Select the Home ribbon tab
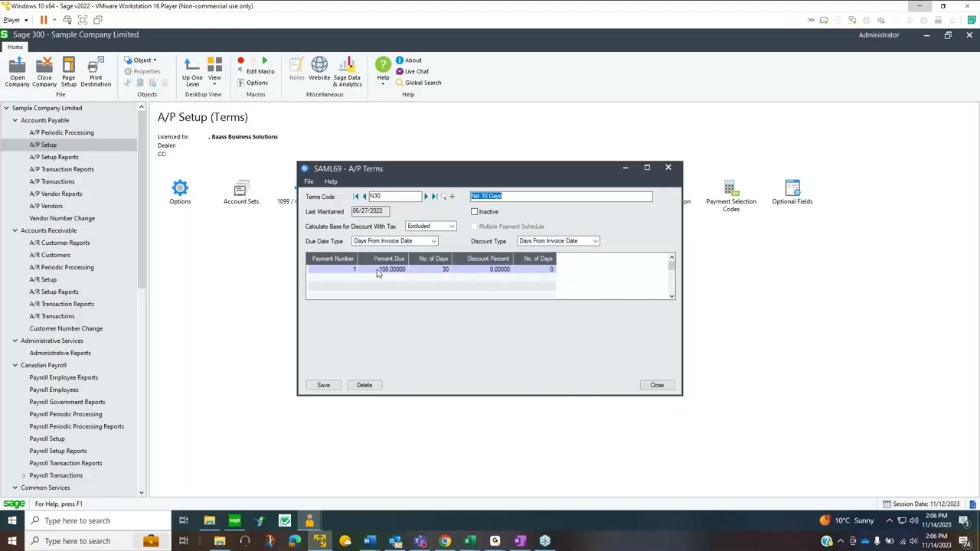The width and height of the screenshot is (980, 551). pos(15,47)
